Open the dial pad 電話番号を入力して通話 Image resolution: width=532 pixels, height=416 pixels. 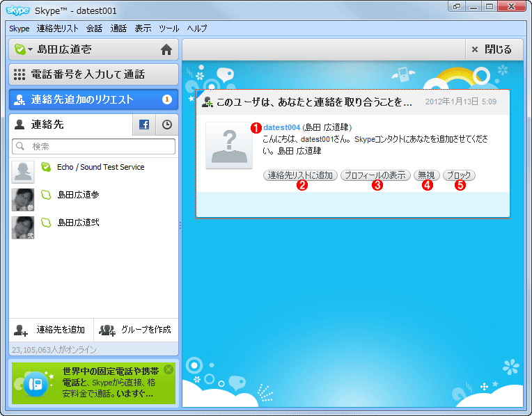pos(93,74)
